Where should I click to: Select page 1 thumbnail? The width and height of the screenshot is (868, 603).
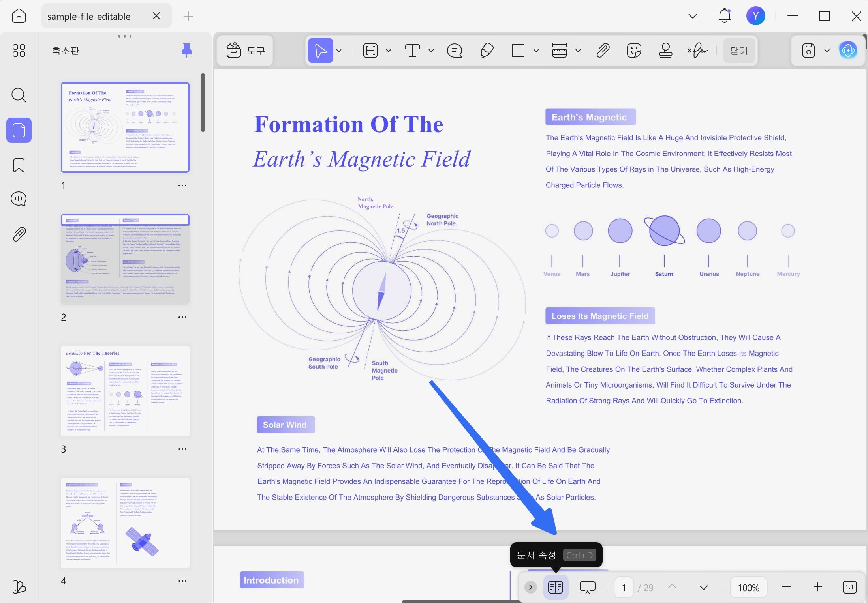coord(125,127)
